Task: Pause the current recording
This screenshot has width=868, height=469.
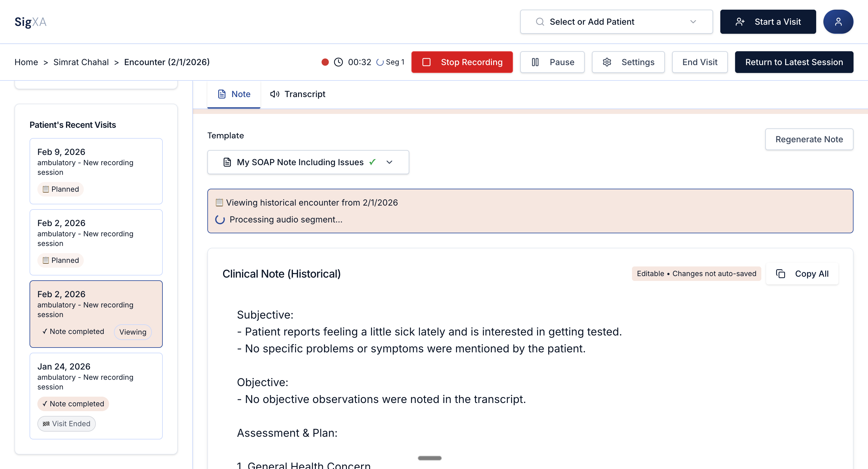Action: point(552,62)
